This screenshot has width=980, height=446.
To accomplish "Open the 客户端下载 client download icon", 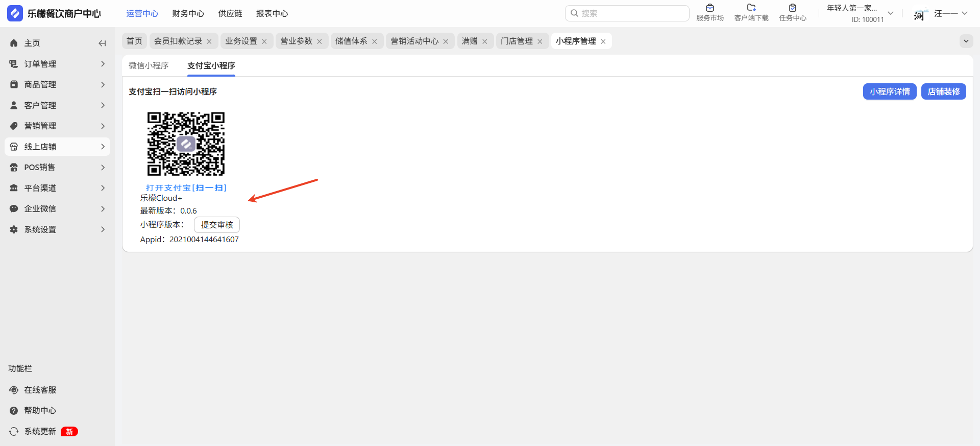I will click(x=751, y=8).
